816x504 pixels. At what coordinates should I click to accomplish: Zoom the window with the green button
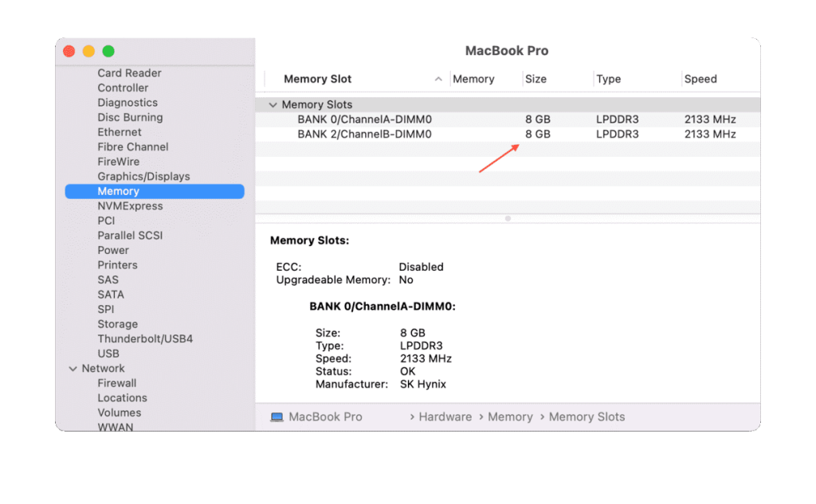[x=108, y=52]
